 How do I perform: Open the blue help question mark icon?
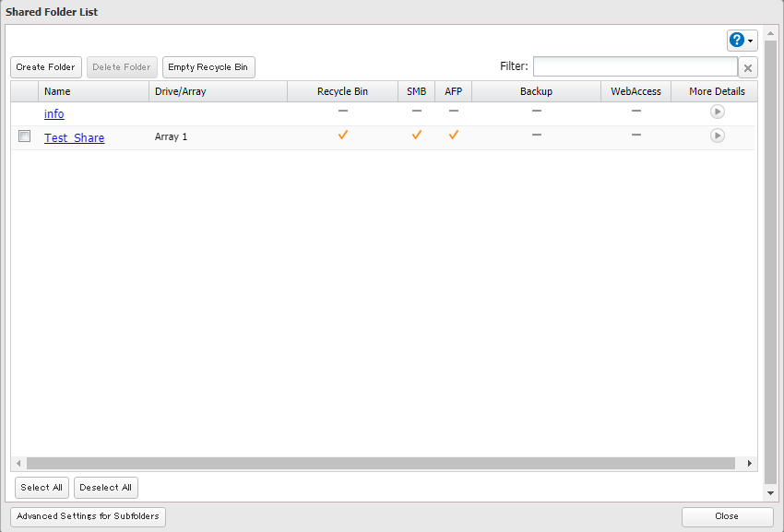737,41
